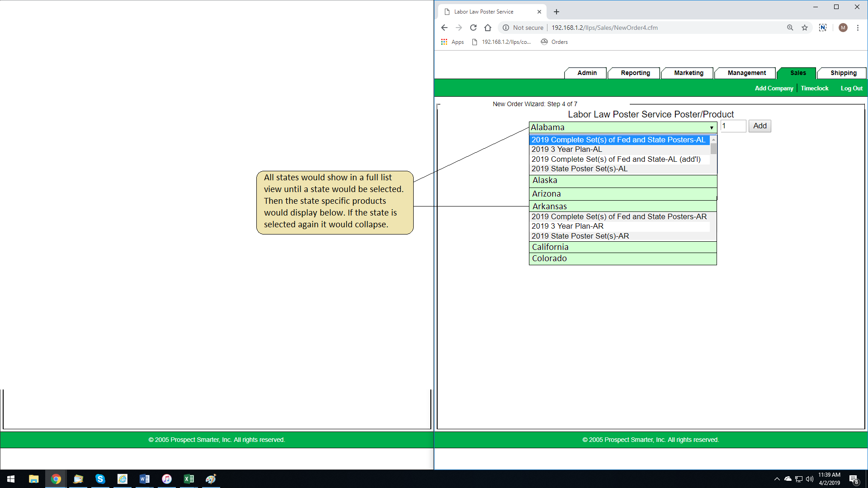Screen dimensions: 868x488
Task: Open Skype from the taskbar
Action: (100, 479)
